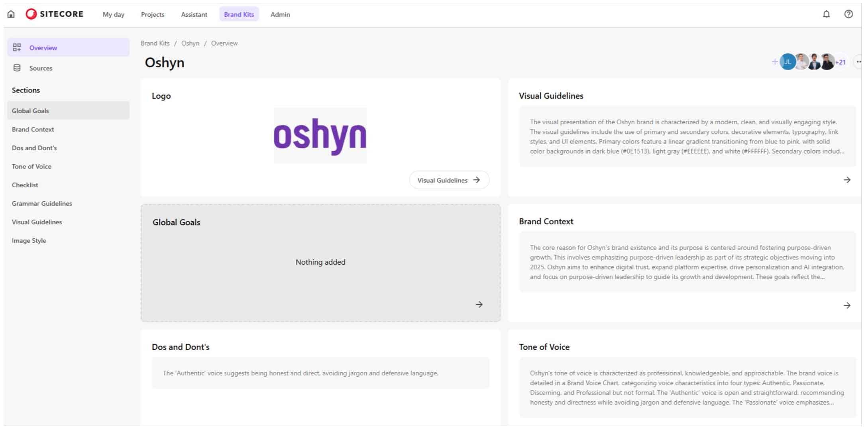Open the Grammar Guidelines section
868x432 pixels.
click(42, 203)
